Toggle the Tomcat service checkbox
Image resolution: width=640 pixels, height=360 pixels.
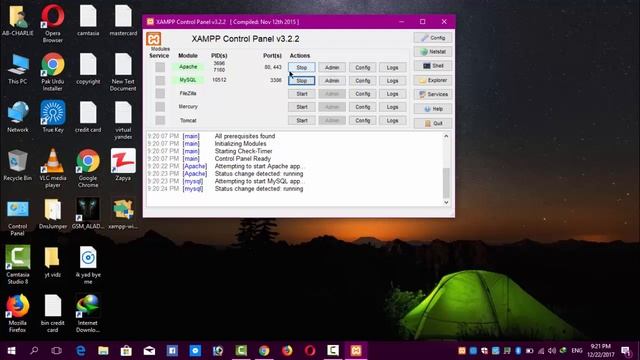pos(160,120)
